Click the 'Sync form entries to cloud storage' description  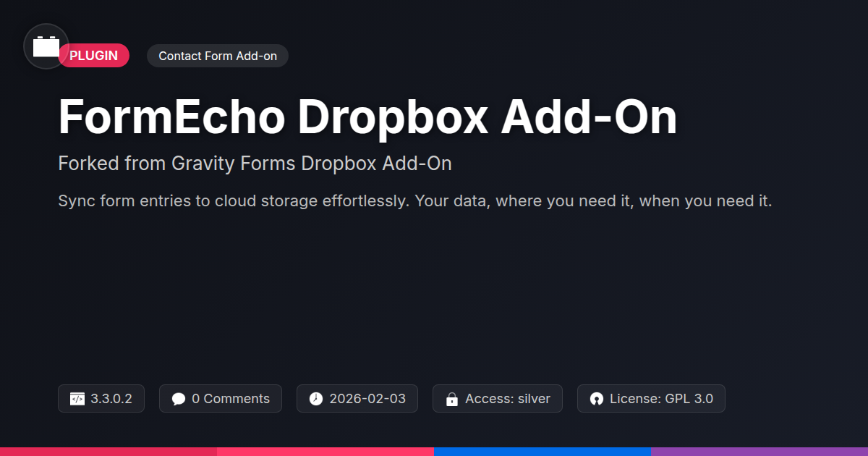click(415, 200)
